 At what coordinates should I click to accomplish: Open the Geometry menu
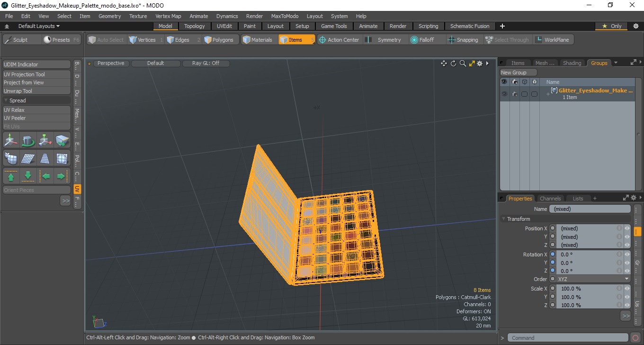(109, 16)
